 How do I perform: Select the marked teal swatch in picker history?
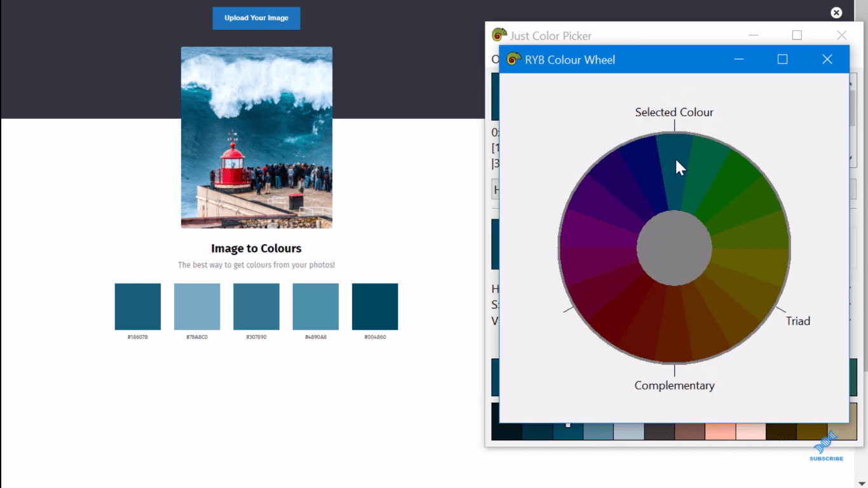coord(568,431)
